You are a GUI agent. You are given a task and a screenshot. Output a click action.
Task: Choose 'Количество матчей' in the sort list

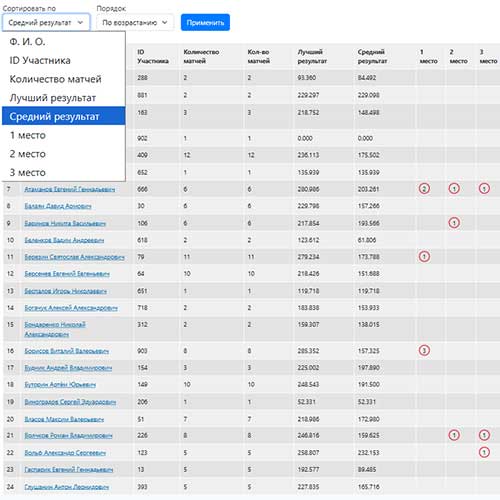click(x=64, y=79)
